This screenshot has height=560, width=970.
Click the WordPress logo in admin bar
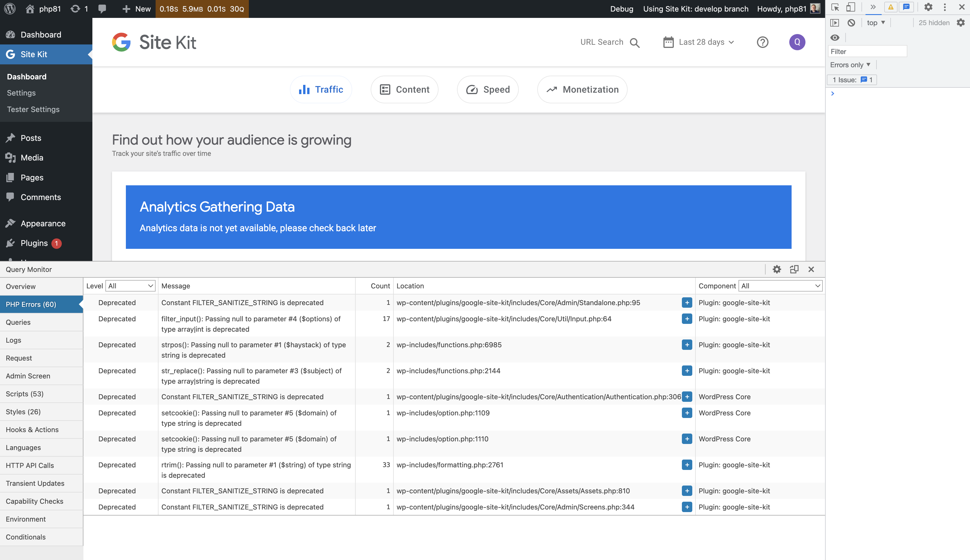click(10, 8)
